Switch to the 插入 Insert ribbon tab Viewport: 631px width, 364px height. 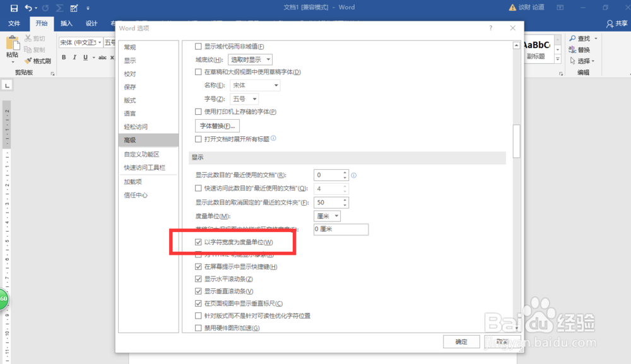[66, 23]
